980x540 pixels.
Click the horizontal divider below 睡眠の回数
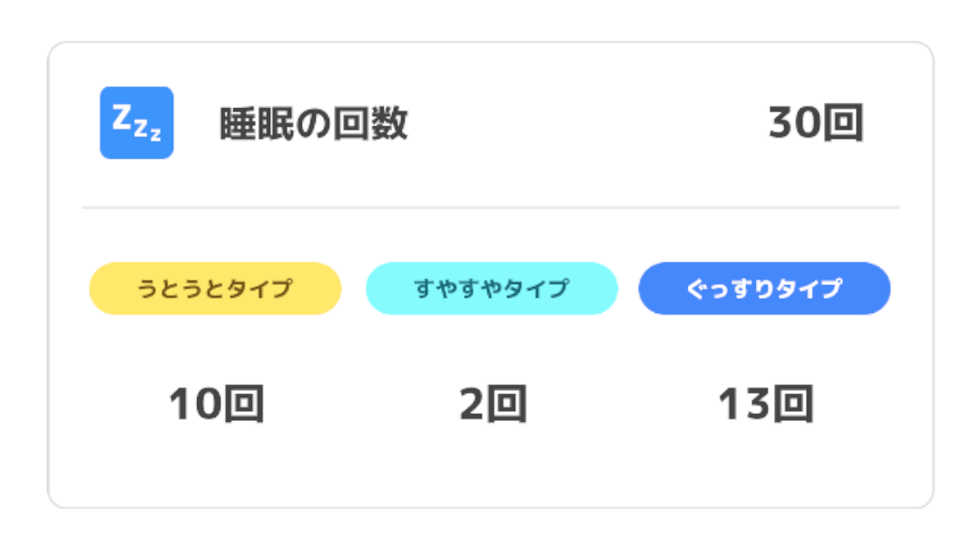(491, 207)
